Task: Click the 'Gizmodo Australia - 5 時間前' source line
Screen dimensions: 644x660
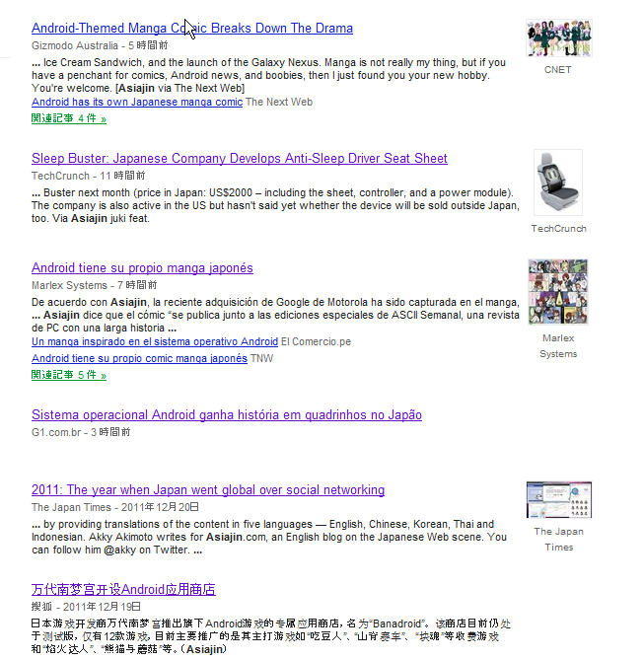Action: [x=100, y=45]
